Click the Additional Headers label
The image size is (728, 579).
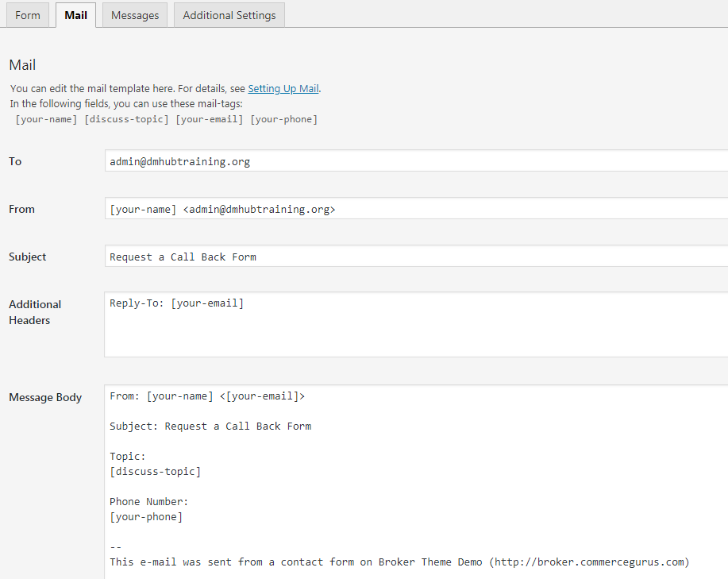coord(35,312)
